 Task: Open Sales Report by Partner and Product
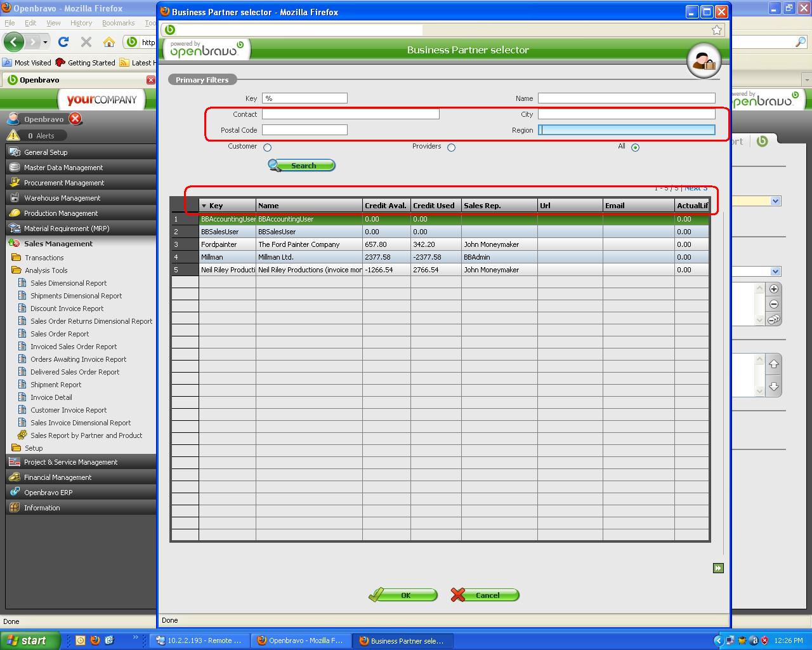[86, 435]
